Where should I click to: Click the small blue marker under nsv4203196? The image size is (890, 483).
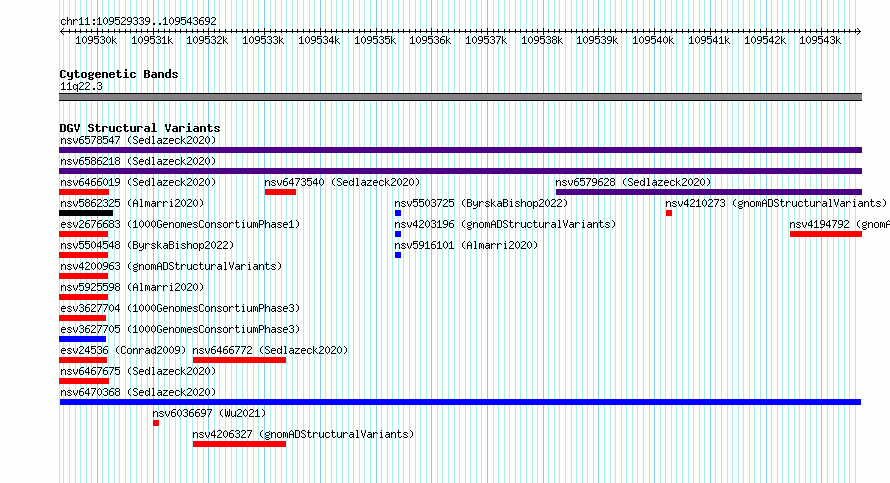[398, 234]
